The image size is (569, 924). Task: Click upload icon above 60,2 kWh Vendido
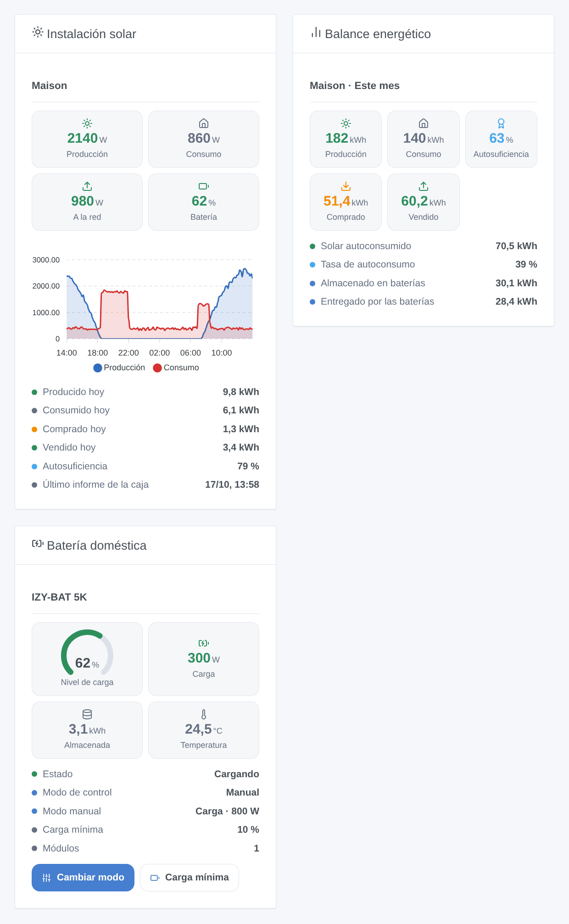pos(424,186)
